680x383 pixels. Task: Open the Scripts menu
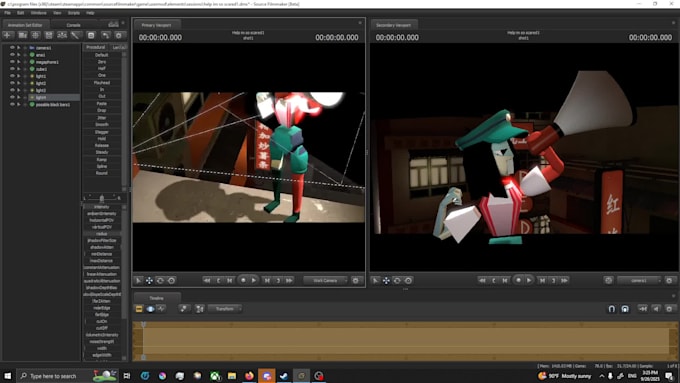click(74, 13)
